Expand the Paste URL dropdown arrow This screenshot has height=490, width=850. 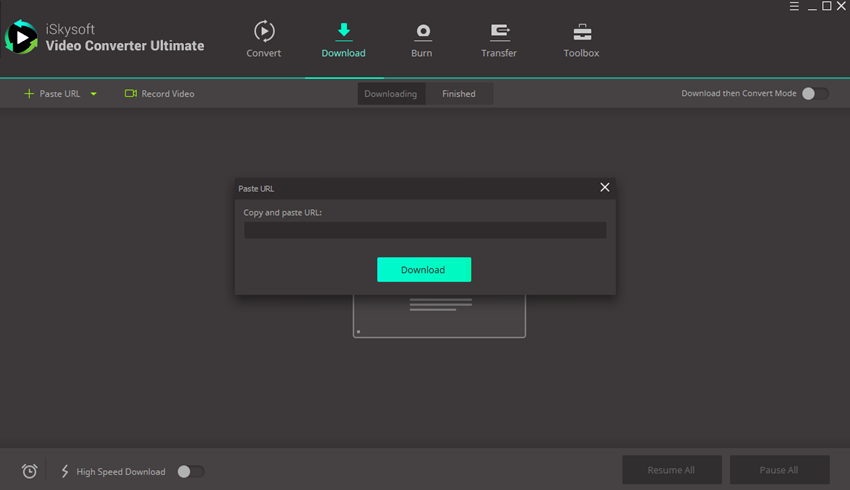point(94,94)
